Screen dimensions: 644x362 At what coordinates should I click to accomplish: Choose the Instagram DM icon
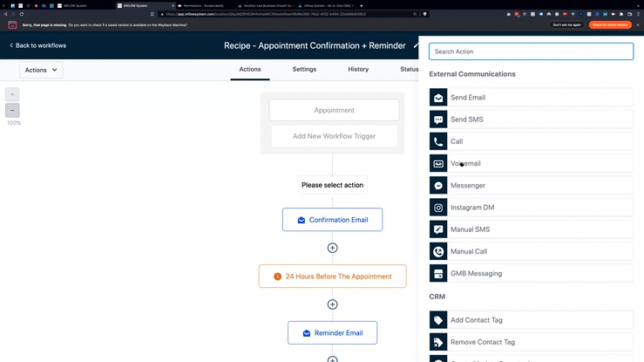(x=438, y=208)
